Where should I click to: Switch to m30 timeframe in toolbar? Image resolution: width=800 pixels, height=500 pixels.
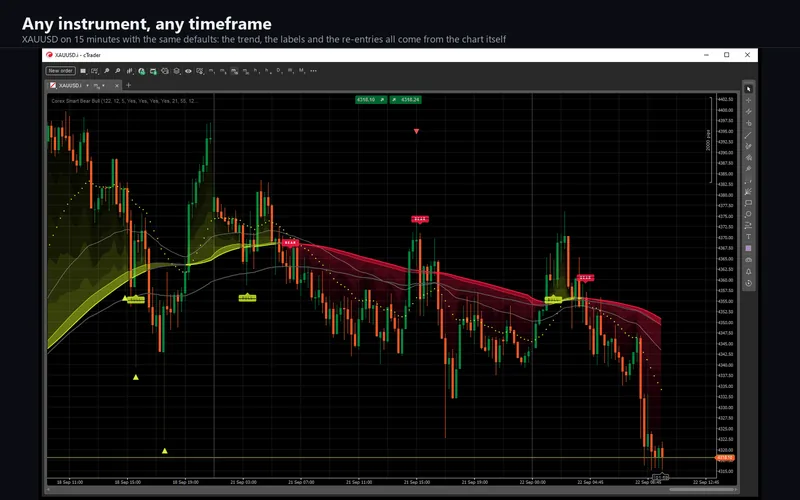coord(245,71)
